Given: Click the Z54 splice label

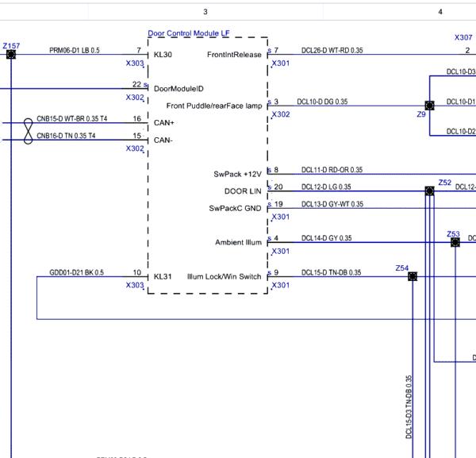Looking at the screenshot, I should (x=402, y=267).
